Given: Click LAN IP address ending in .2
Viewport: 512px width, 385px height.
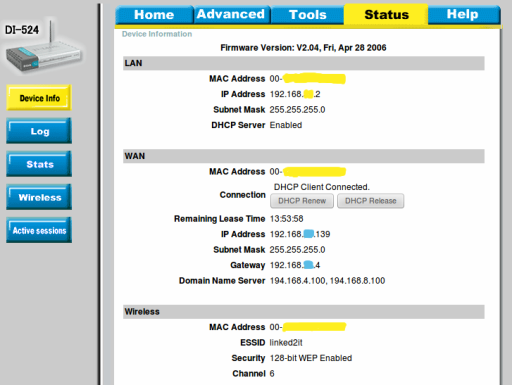Looking at the screenshot, I should click(x=295, y=94).
